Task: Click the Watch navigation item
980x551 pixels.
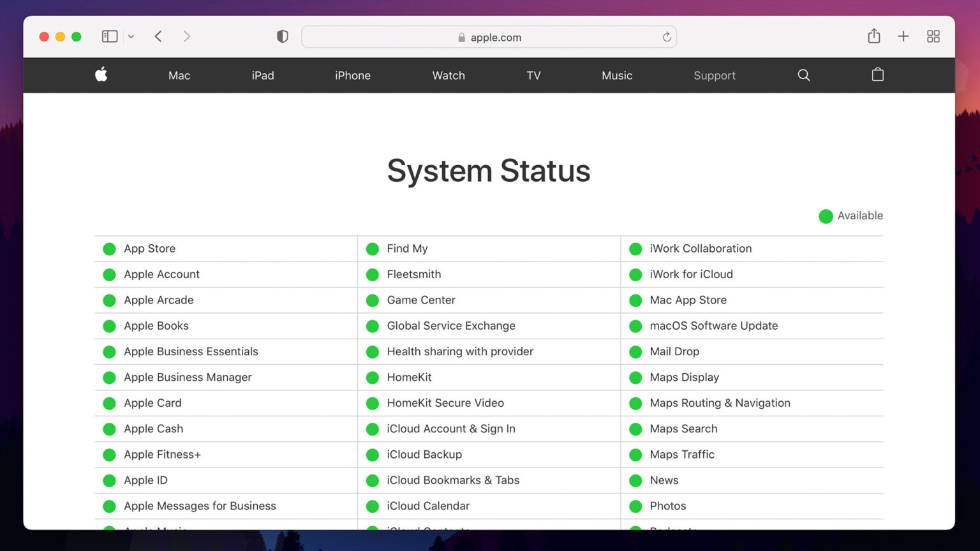Action: tap(449, 75)
